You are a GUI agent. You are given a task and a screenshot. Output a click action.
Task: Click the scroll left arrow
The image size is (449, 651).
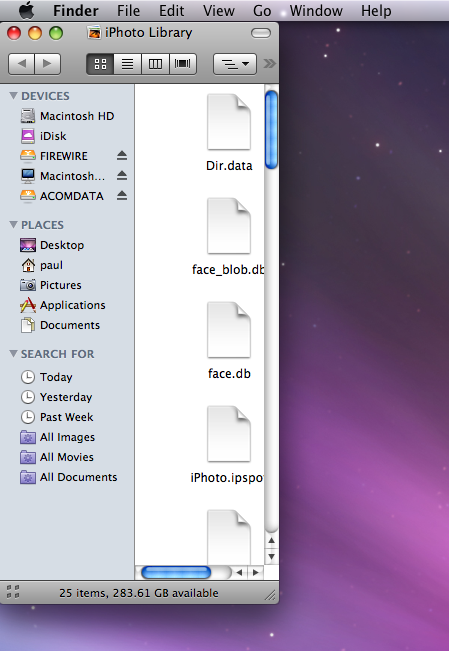click(239, 573)
